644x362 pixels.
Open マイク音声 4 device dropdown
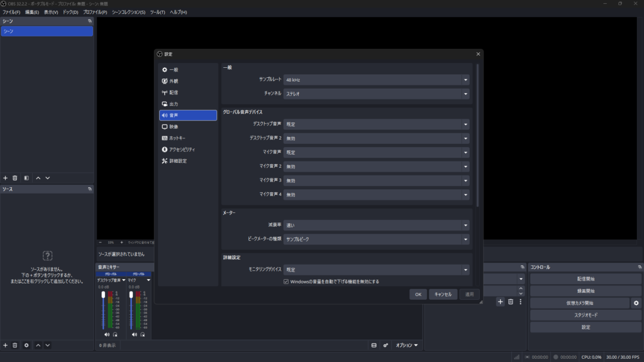[x=376, y=195]
